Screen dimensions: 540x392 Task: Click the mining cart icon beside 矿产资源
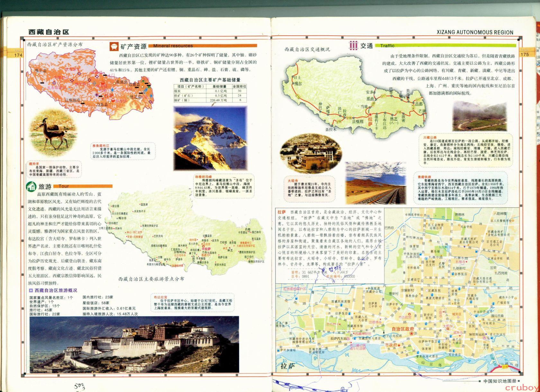coord(114,46)
